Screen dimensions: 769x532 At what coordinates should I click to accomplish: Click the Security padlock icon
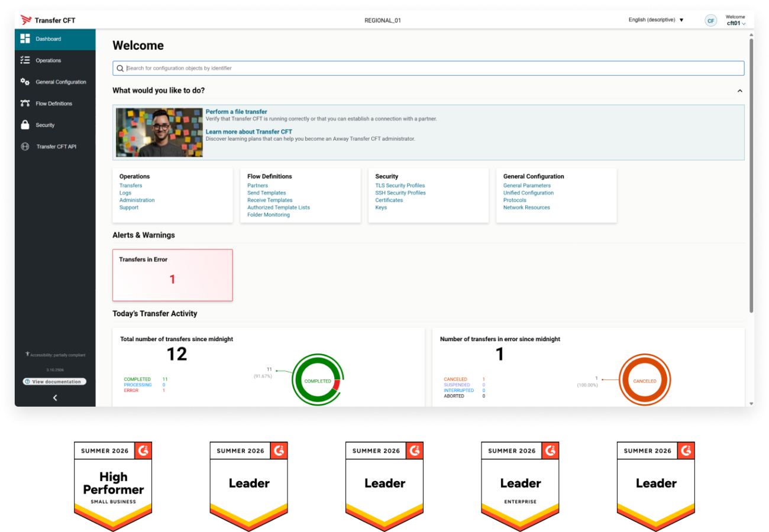25,125
